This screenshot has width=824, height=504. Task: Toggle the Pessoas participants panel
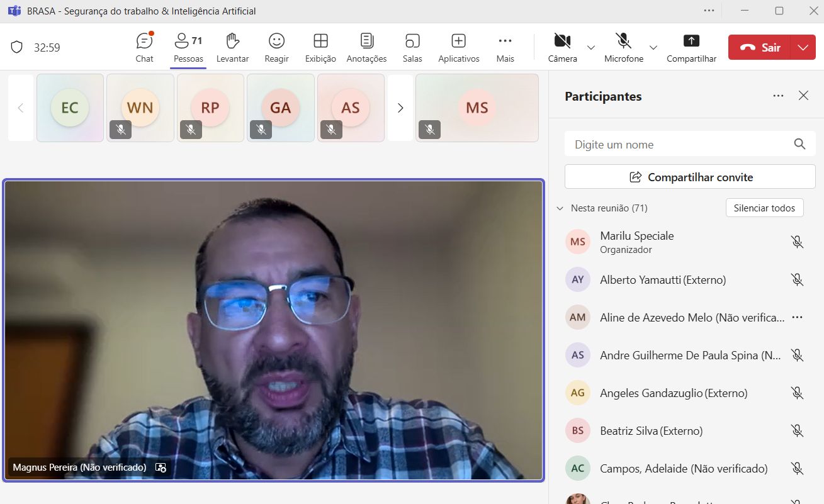click(x=188, y=48)
